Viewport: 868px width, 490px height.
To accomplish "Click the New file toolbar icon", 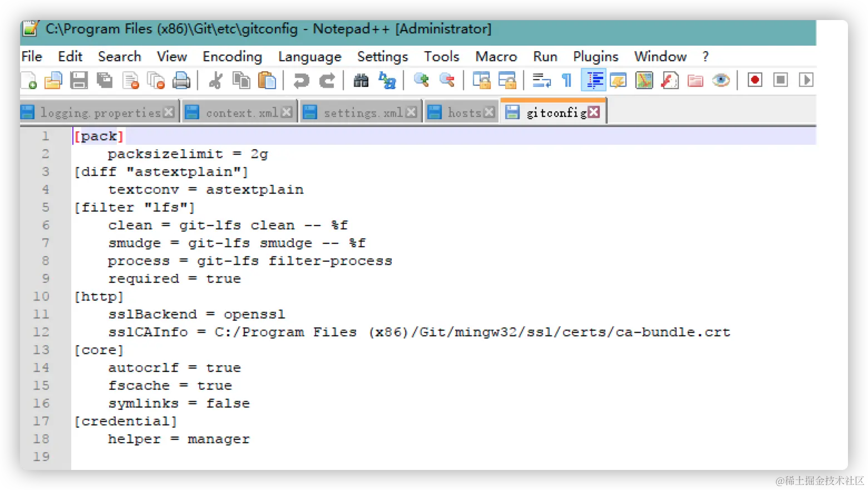I will (x=29, y=81).
